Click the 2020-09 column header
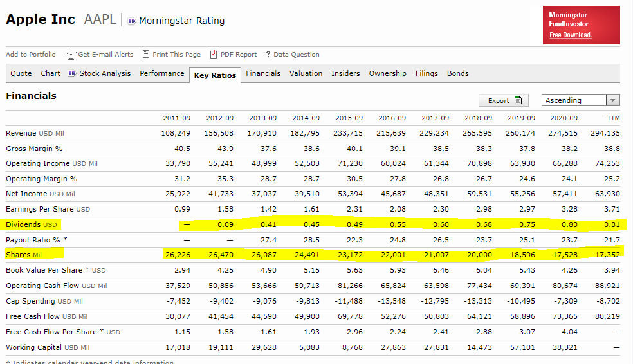The height and width of the screenshot is (364, 633). 564,118
